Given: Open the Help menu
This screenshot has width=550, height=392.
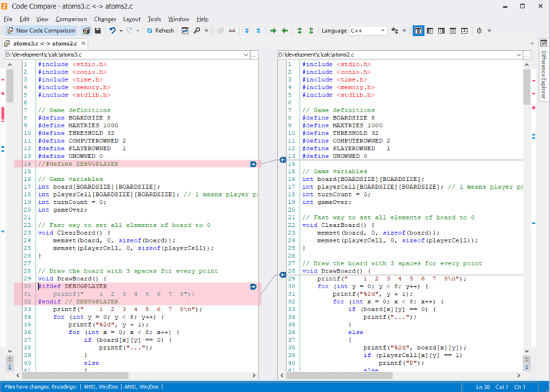Looking at the screenshot, I should pyautogui.click(x=203, y=19).
